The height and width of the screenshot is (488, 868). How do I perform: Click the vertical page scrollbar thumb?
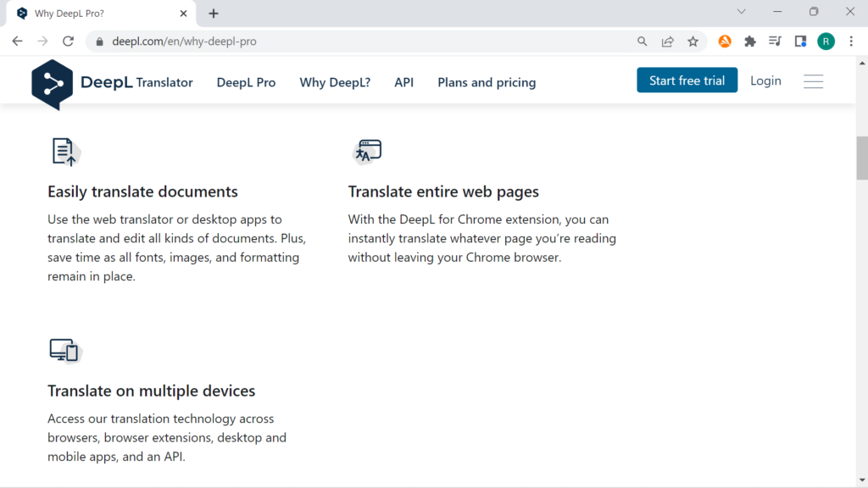click(862, 158)
